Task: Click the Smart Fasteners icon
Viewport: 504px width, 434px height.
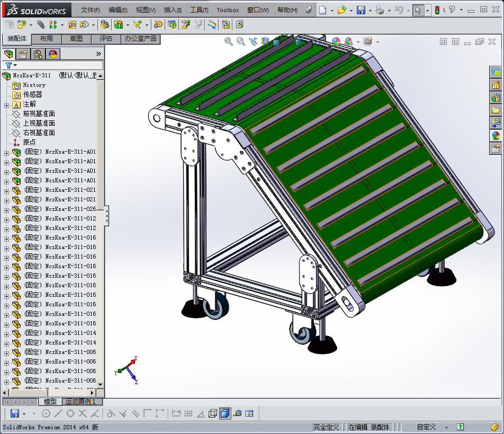Action: 72,24
